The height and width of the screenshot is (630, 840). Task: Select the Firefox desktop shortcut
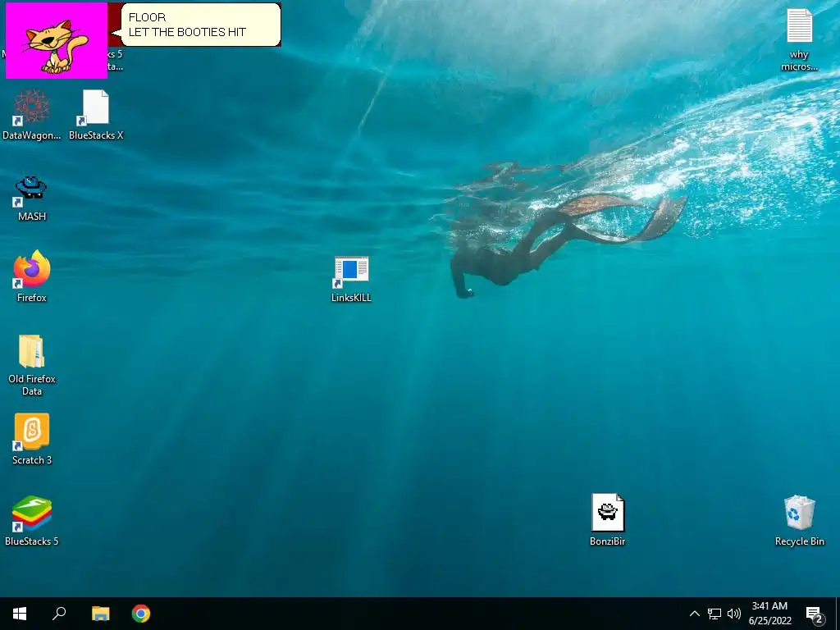point(32,277)
